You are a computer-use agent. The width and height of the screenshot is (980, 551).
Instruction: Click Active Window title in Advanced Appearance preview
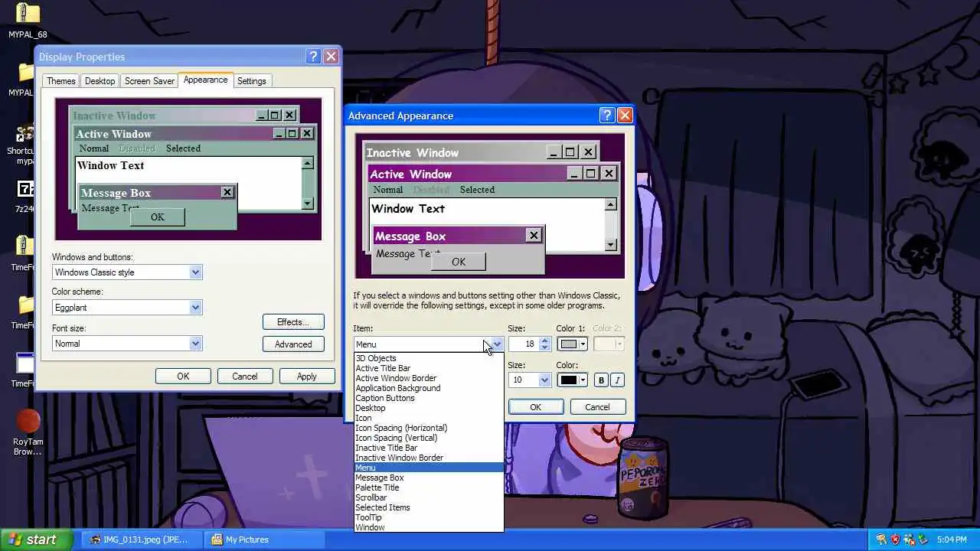(411, 174)
